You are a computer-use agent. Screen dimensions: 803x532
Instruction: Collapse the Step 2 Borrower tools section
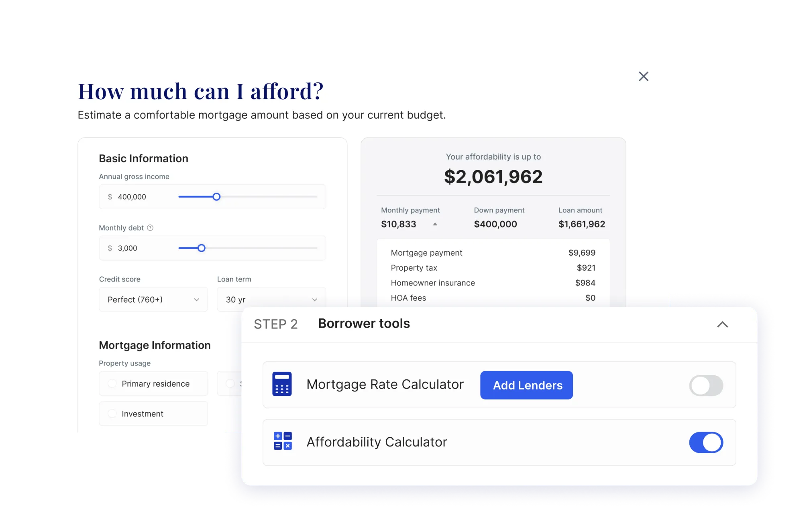723,324
